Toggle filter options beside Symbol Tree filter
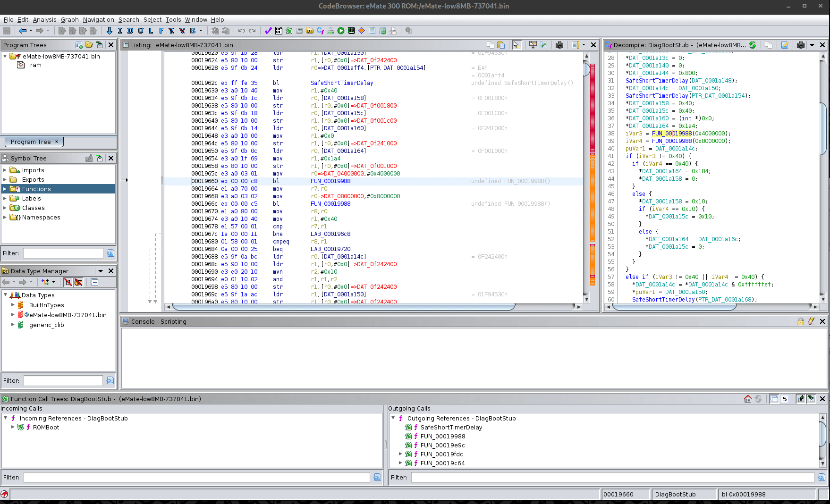 coord(110,253)
